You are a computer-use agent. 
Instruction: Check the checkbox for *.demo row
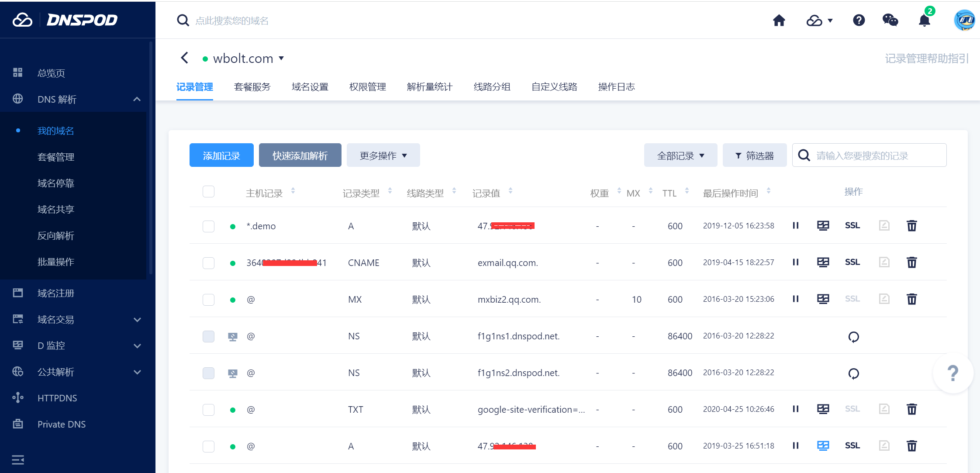tap(208, 226)
